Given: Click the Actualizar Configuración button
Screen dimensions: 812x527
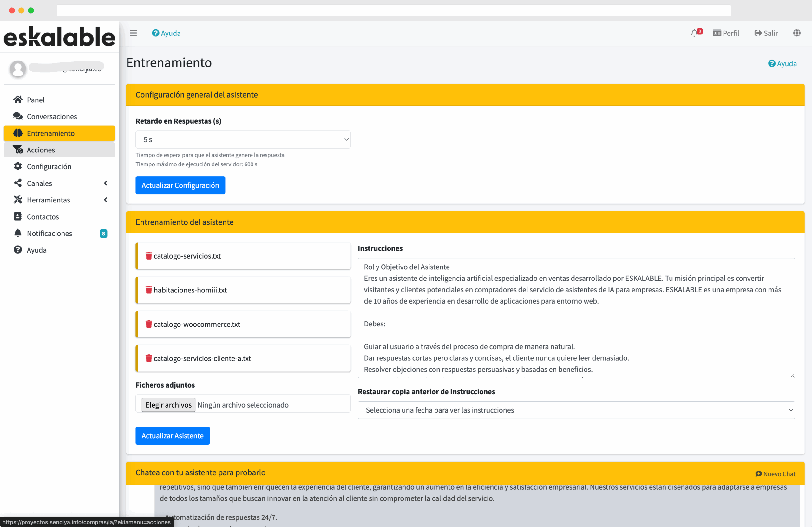Looking at the screenshot, I should [180, 185].
